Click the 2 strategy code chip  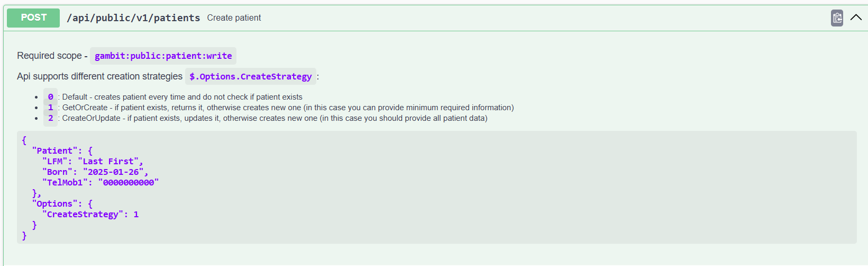click(x=50, y=118)
